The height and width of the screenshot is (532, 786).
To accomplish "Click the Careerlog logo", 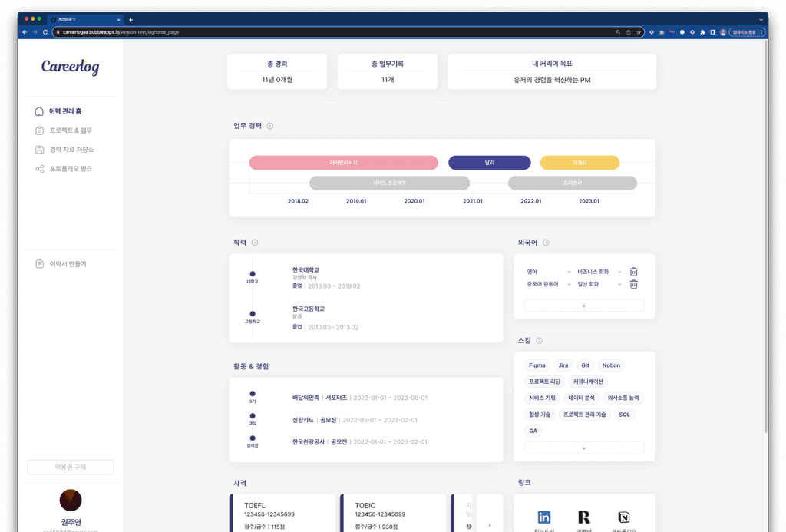I will (x=70, y=66).
